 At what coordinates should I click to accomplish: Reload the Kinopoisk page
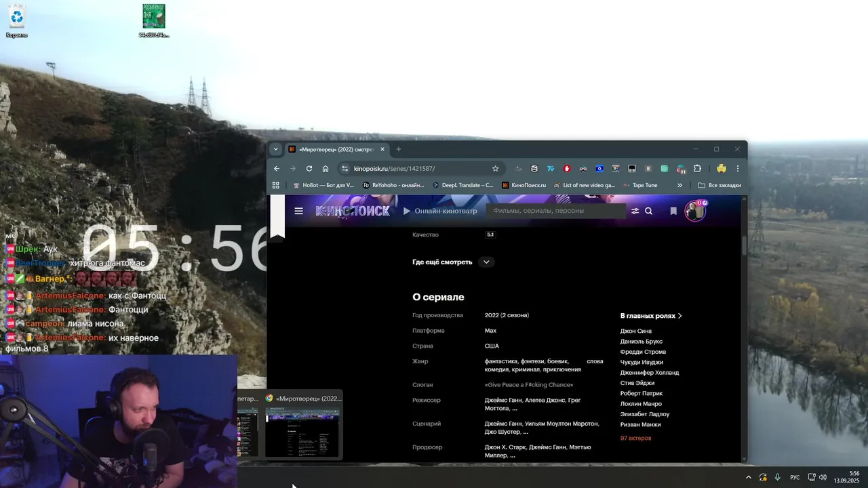(x=309, y=169)
